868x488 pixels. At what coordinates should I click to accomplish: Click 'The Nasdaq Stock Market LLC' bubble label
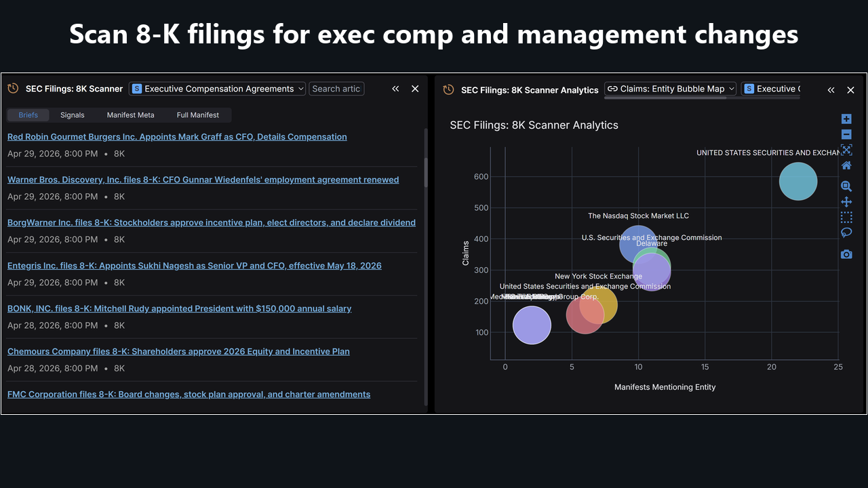click(638, 216)
